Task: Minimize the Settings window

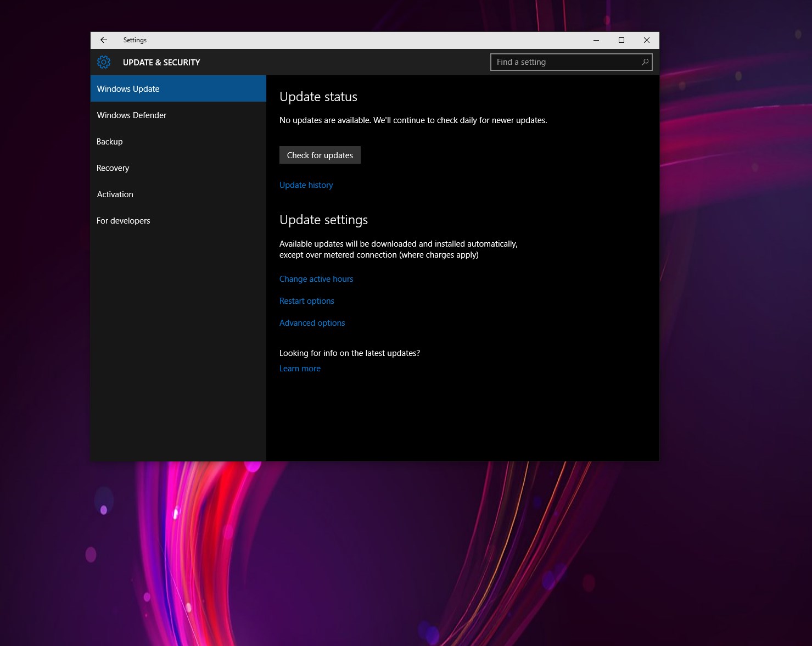Action: click(596, 40)
